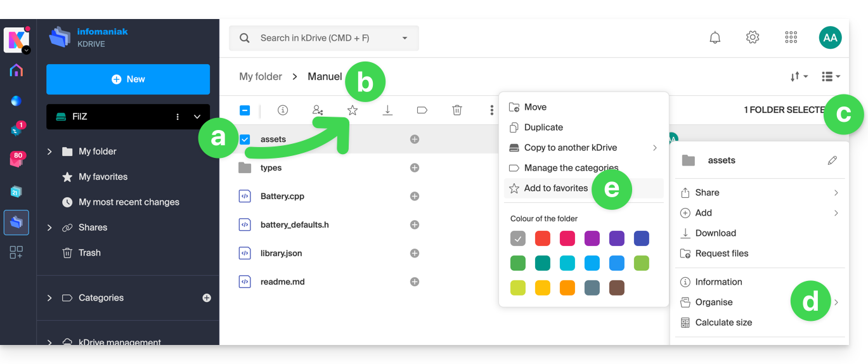Open the view mode list dropdown
The height and width of the screenshot is (364, 868).
click(x=831, y=77)
